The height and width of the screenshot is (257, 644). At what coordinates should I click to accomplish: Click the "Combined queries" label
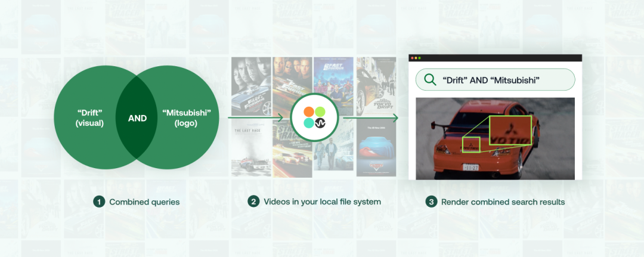tap(144, 202)
